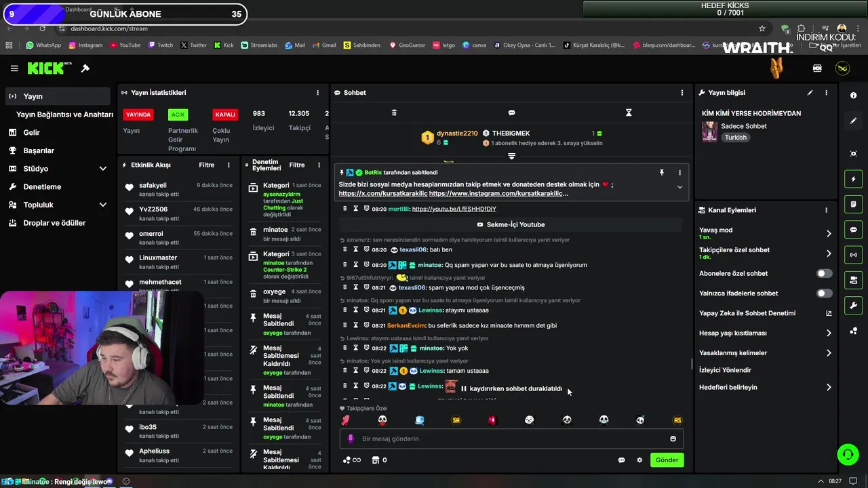Open Takipçilere özel sohbet settings arrow
This screenshot has width=868, height=488.
pyautogui.click(x=829, y=253)
